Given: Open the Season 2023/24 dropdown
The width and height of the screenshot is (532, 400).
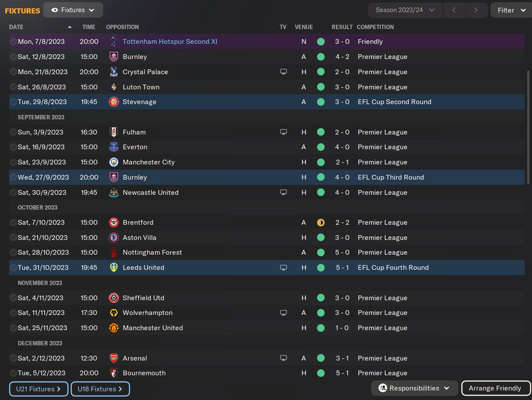Looking at the screenshot, I should tap(405, 10).
